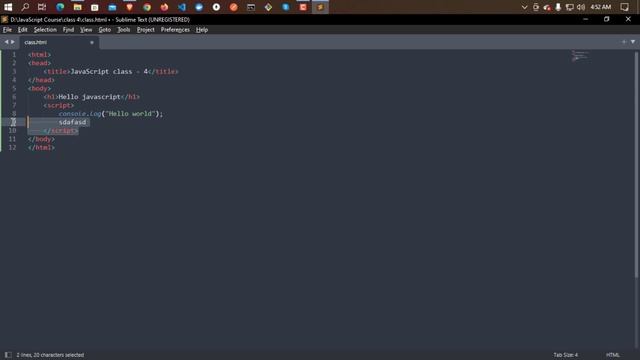Go to previous tab with left arrow
640x360 pixels.
pos(6,42)
